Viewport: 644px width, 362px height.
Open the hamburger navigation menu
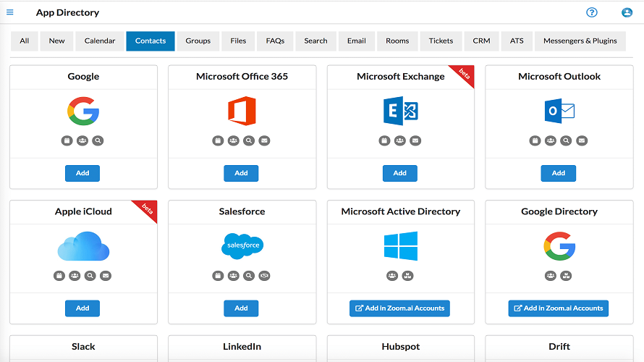point(10,12)
